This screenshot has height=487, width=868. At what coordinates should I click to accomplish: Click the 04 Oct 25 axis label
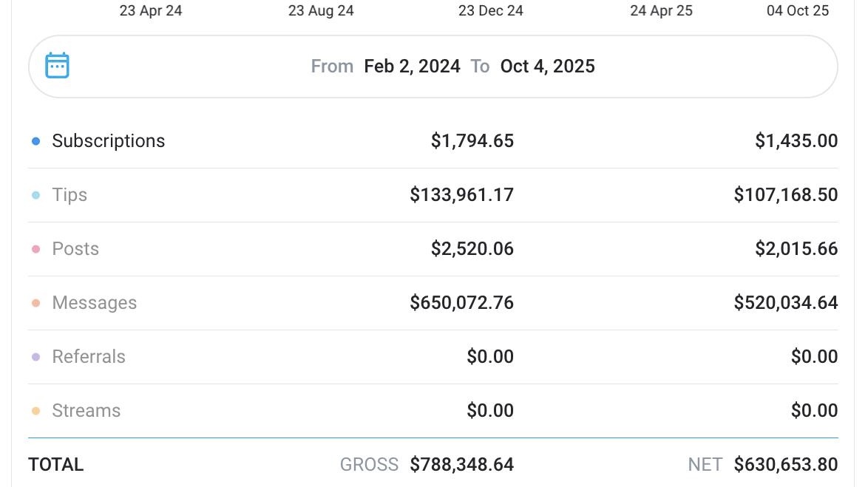(798, 11)
